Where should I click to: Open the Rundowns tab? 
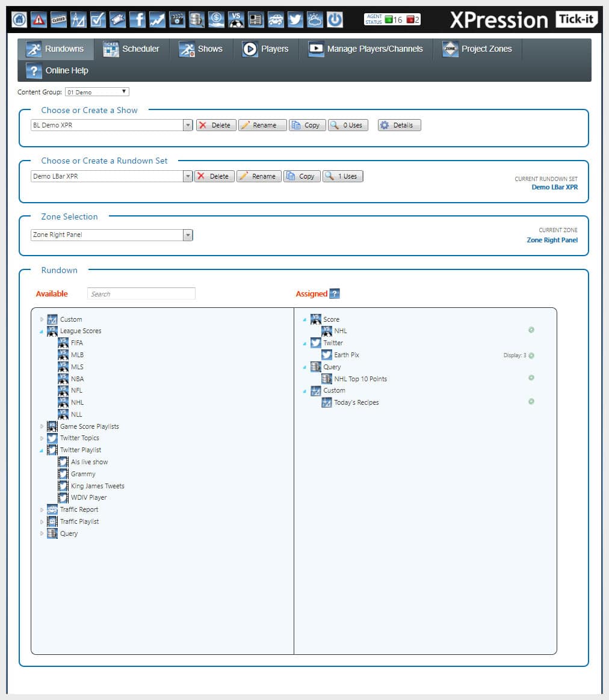click(x=56, y=49)
